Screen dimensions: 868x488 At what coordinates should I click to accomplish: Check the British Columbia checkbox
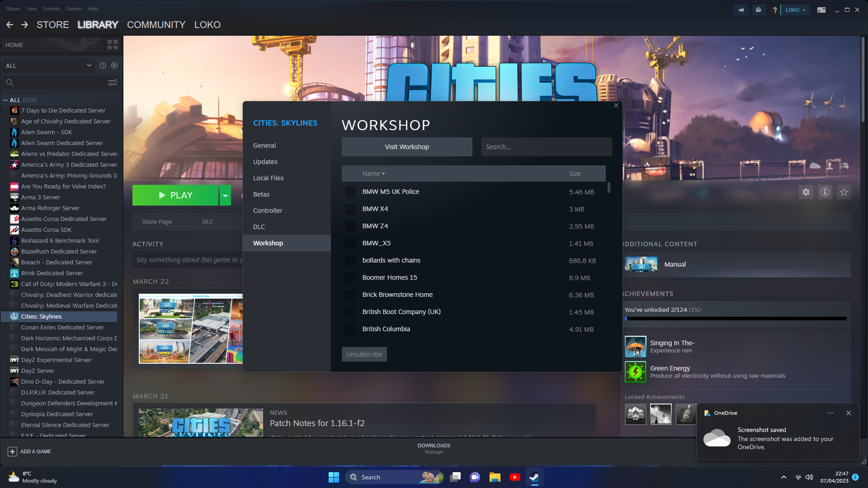click(350, 329)
